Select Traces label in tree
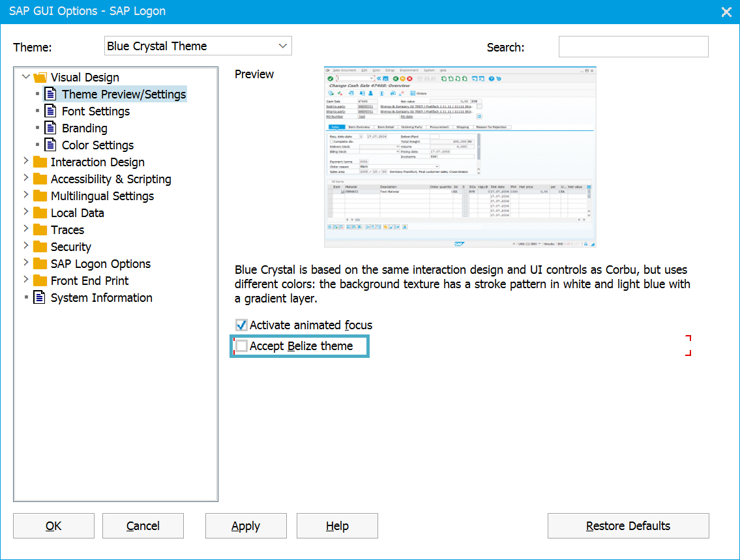 (x=68, y=230)
